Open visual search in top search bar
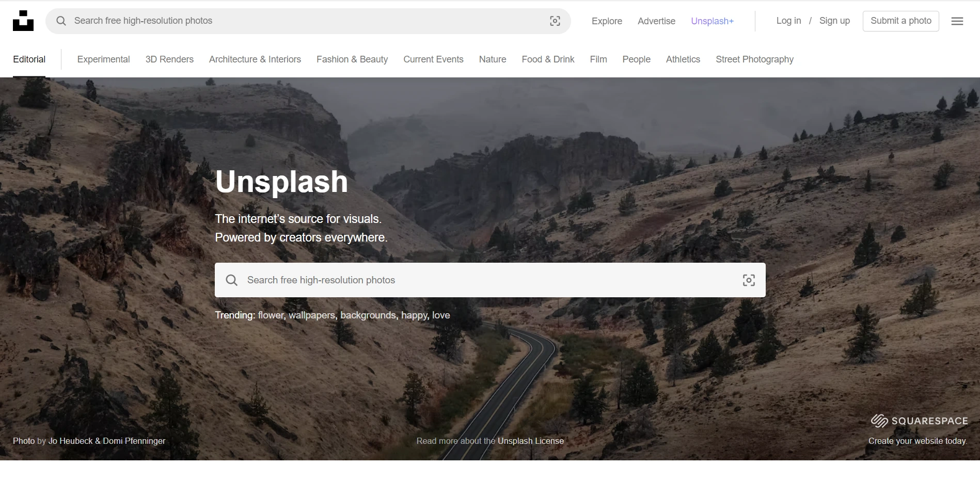Screen dimensions: 980x481 (x=555, y=21)
